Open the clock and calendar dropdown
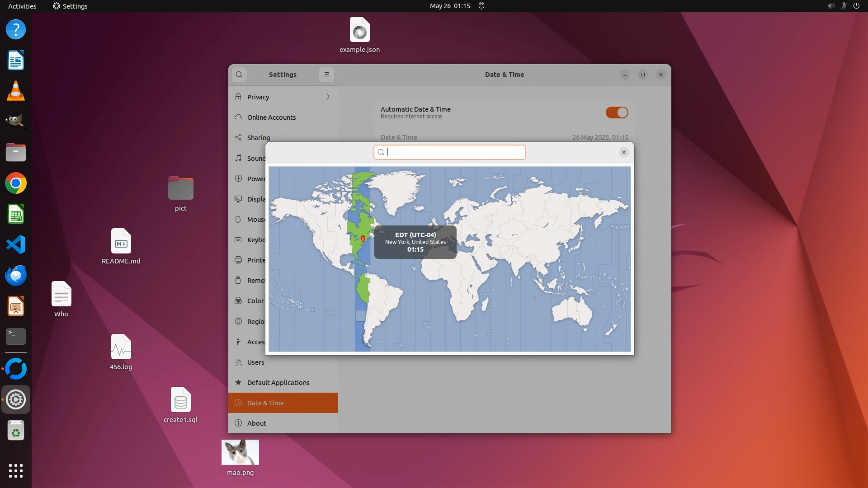 click(450, 6)
